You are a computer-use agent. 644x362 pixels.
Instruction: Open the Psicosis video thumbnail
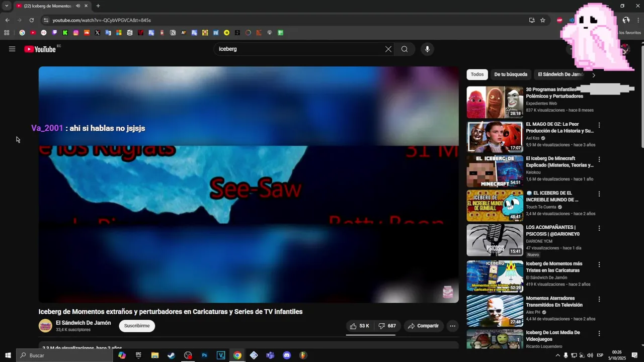(495, 240)
